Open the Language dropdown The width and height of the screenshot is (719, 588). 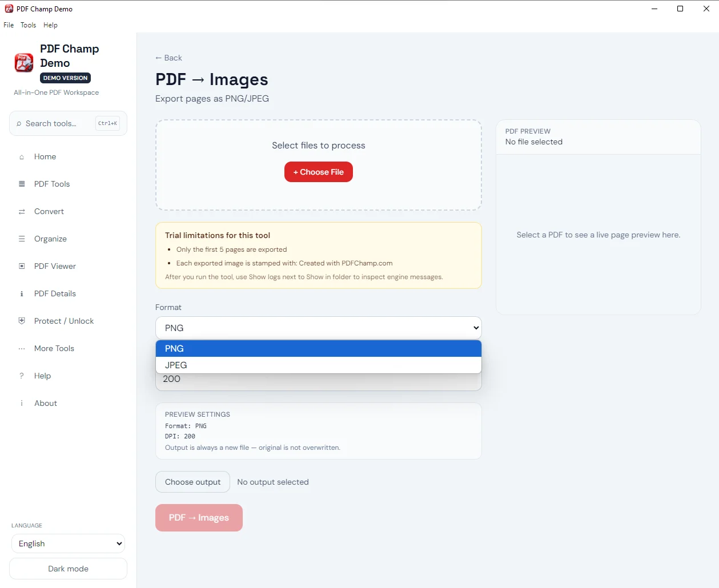pyautogui.click(x=68, y=543)
